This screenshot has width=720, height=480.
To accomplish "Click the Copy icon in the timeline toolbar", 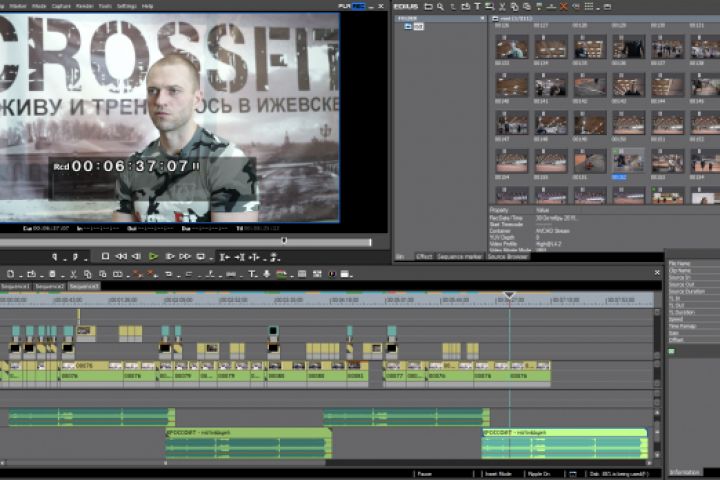I will tap(88, 274).
